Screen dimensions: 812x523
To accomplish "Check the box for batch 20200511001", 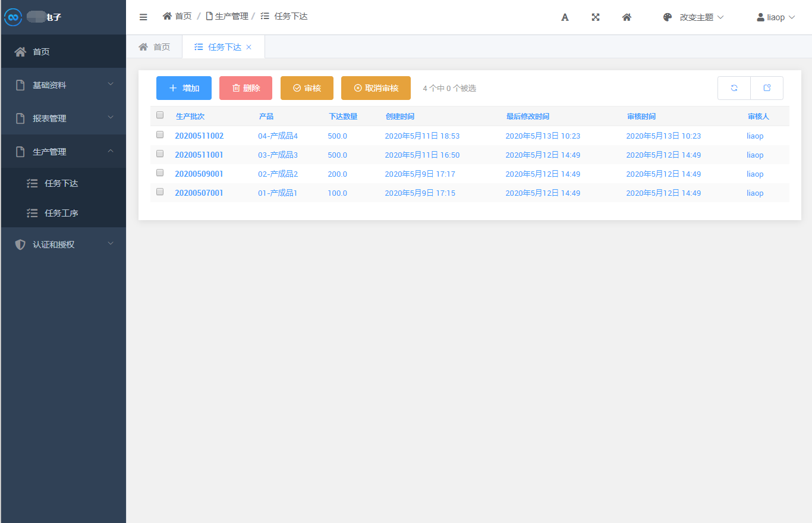I will pyautogui.click(x=160, y=154).
